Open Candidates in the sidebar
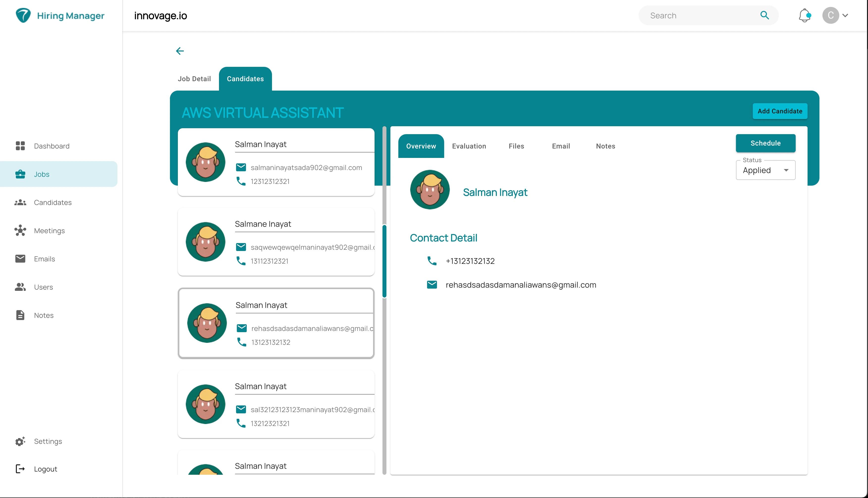This screenshot has width=868, height=498. click(x=58, y=202)
